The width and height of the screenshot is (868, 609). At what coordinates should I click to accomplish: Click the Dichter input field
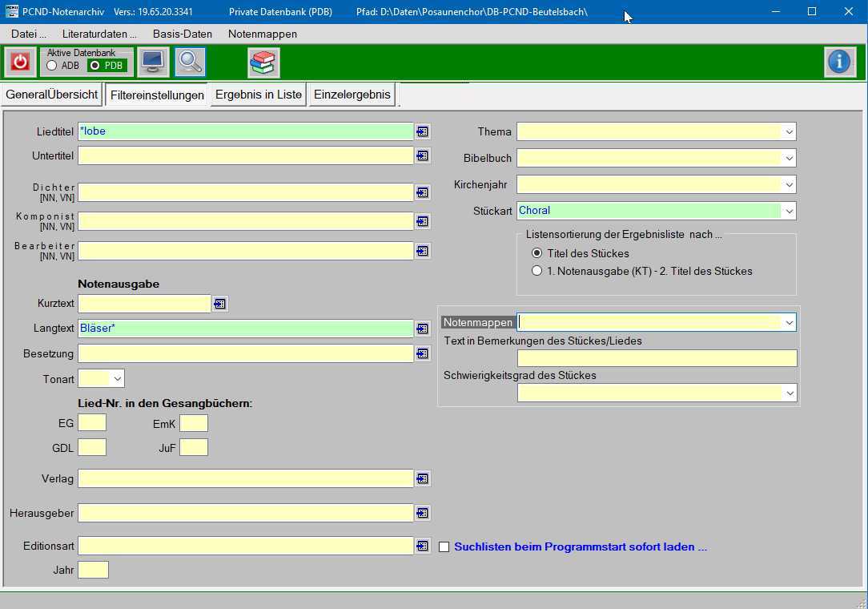tap(246, 192)
